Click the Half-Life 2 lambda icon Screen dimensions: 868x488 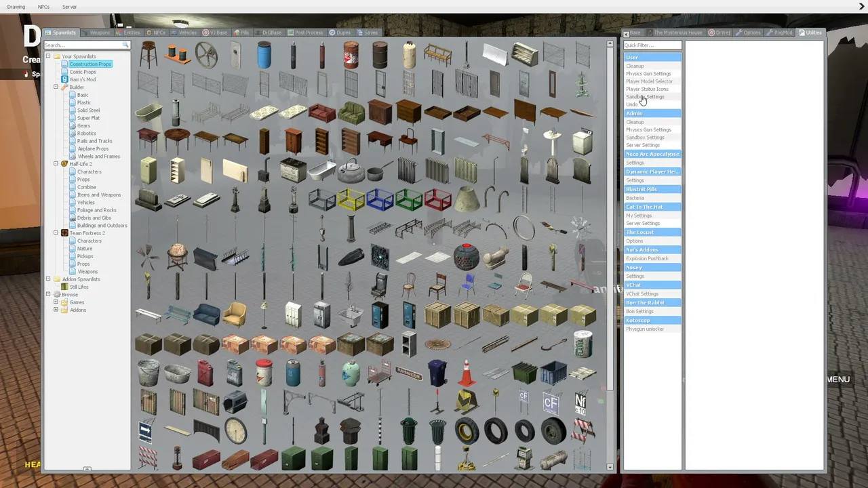point(64,164)
